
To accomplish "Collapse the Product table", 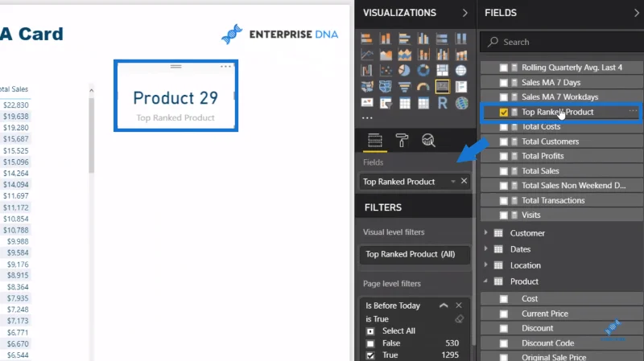I will (x=485, y=281).
